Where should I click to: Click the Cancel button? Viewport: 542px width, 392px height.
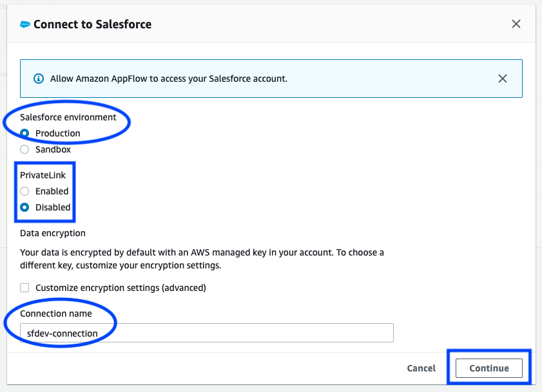click(x=421, y=368)
